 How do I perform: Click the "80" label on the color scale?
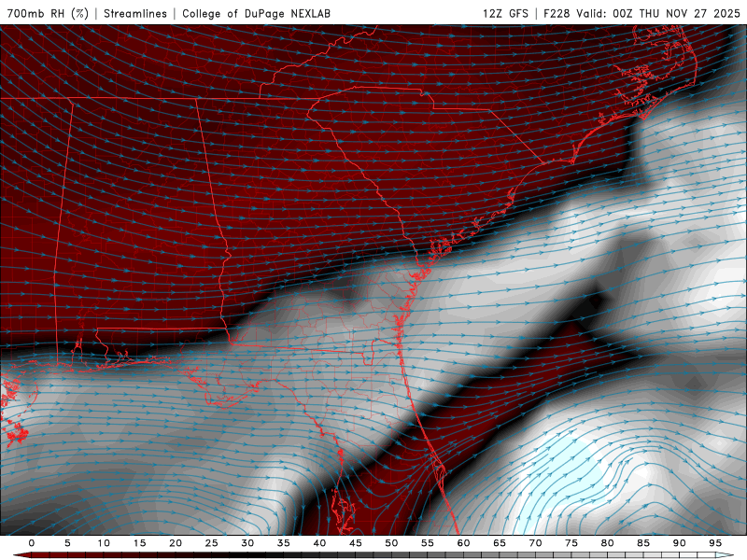[608, 543]
